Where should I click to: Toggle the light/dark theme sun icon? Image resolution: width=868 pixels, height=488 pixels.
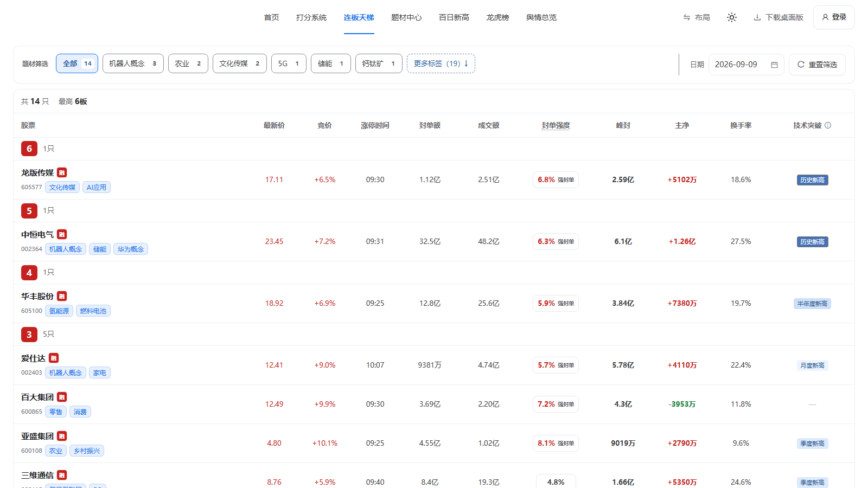click(732, 17)
